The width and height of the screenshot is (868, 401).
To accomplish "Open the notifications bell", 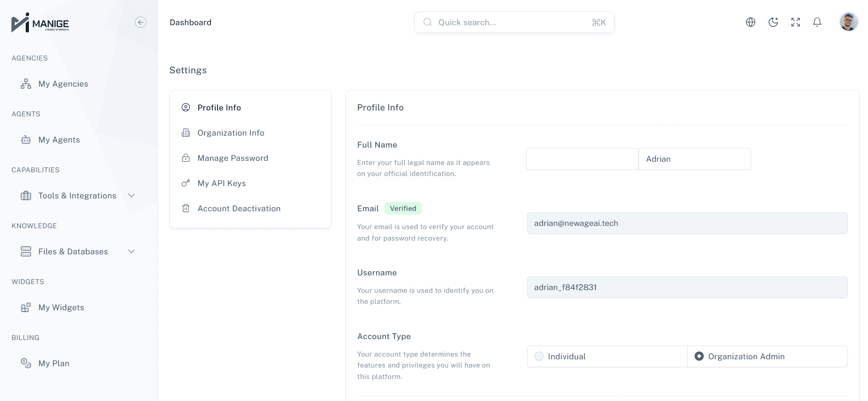I will 817,22.
